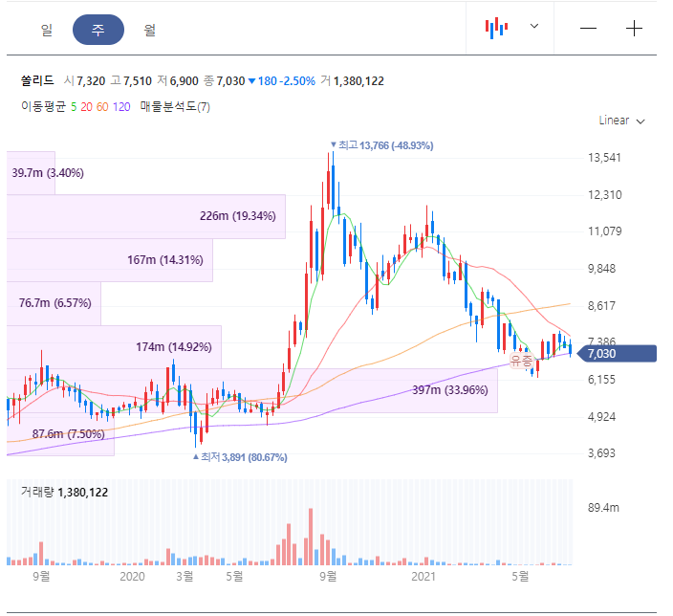Click the 거 1,380,122 volume value in header
Image resolution: width=673 pixels, height=616 pixels.
(x=353, y=81)
